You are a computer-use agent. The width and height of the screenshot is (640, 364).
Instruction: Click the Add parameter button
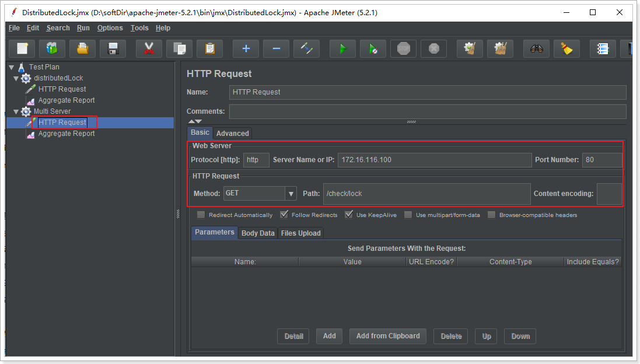click(x=330, y=336)
